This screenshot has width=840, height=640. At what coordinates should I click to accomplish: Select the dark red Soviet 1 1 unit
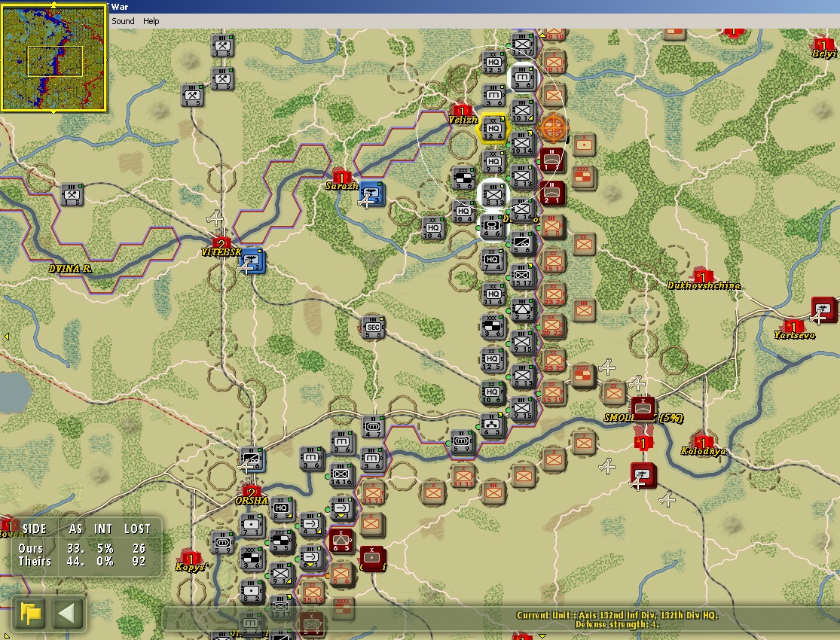(x=551, y=160)
